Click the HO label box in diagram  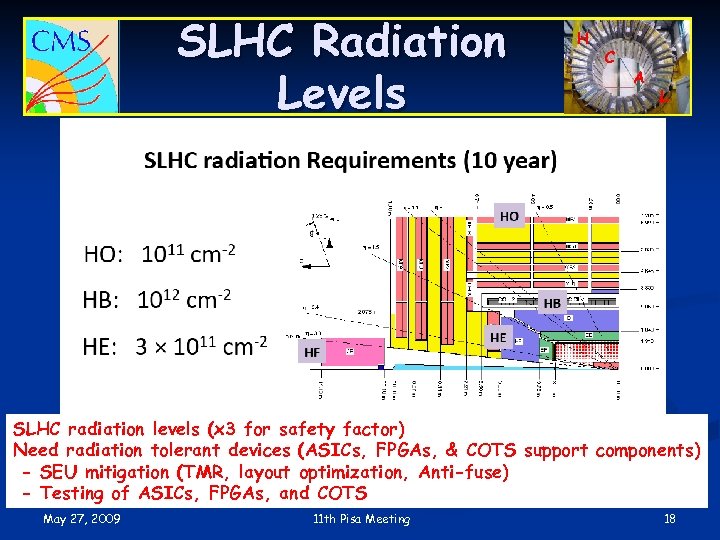pyautogui.click(x=509, y=216)
